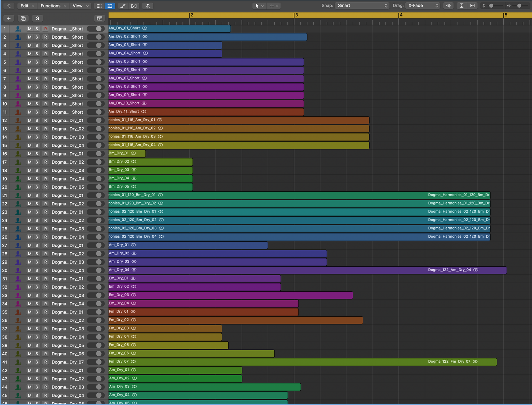Image resolution: width=532 pixels, height=405 pixels.
Task: Select the track list view icon
Action: (110, 6)
